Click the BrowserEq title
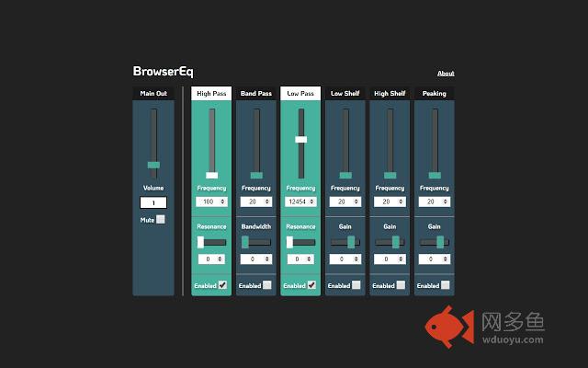Viewport: 588px width, 368px height. coord(164,72)
